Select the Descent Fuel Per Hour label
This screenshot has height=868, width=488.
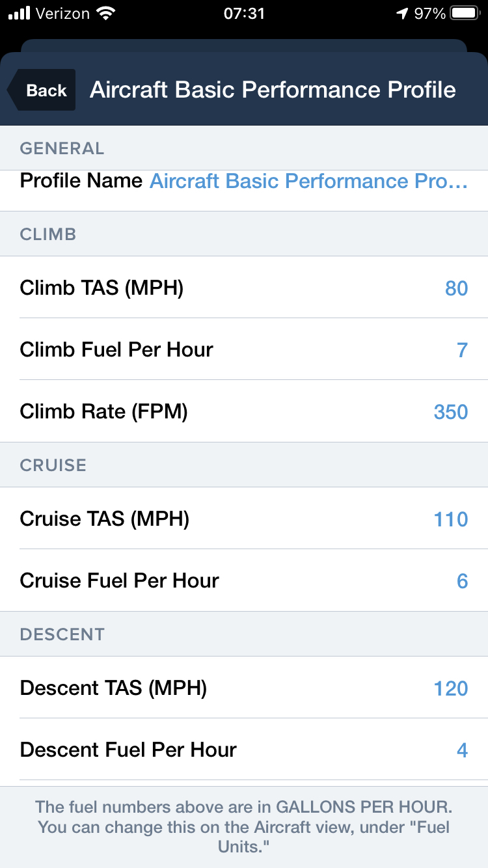pyautogui.click(x=128, y=750)
